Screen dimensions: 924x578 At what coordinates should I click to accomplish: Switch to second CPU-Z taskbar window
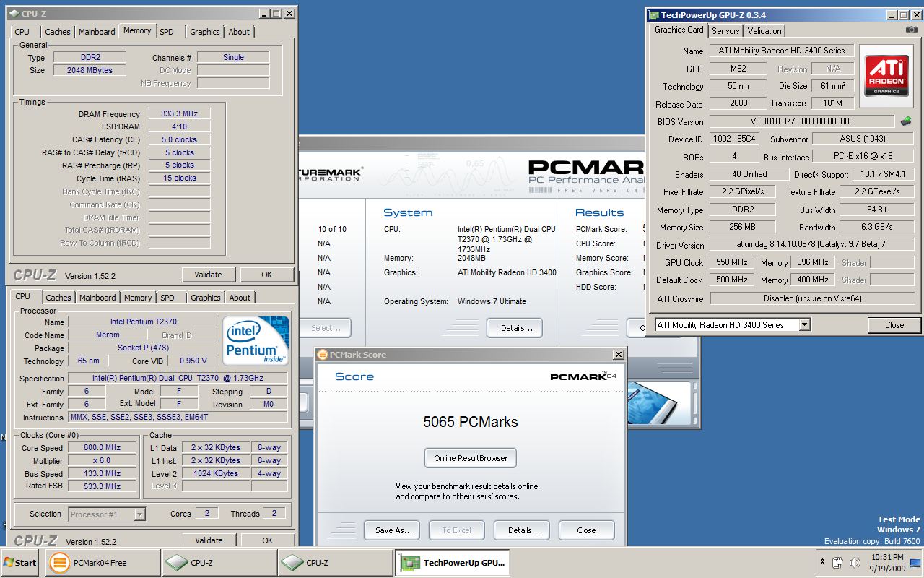coord(335,562)
